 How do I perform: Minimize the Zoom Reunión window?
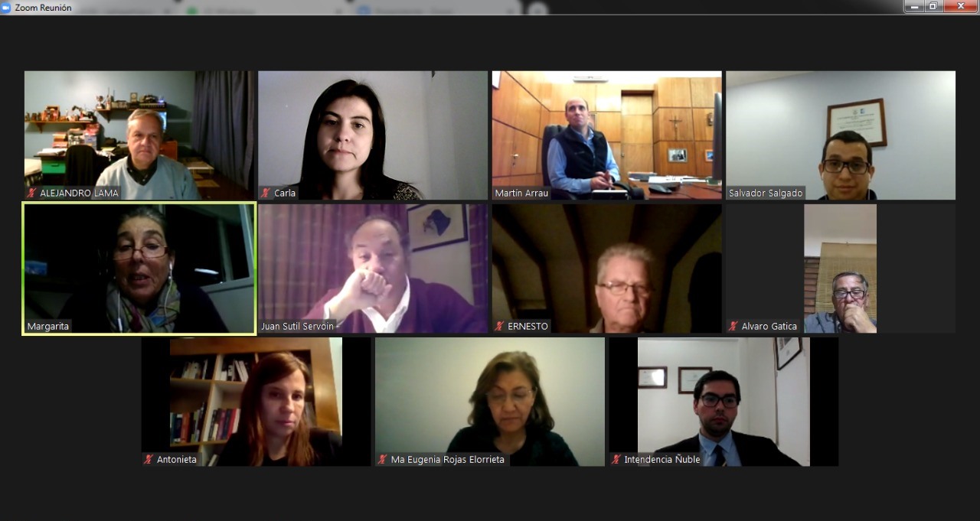point(913,6)
